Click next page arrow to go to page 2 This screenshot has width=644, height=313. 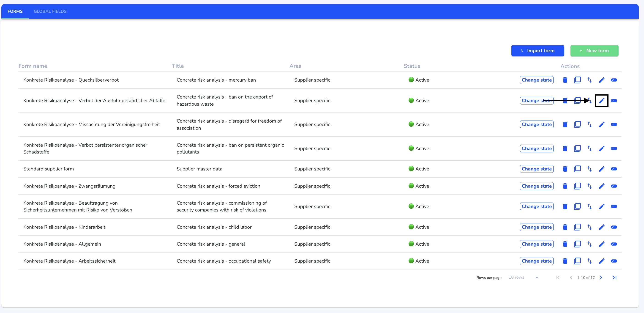(601, 277)
